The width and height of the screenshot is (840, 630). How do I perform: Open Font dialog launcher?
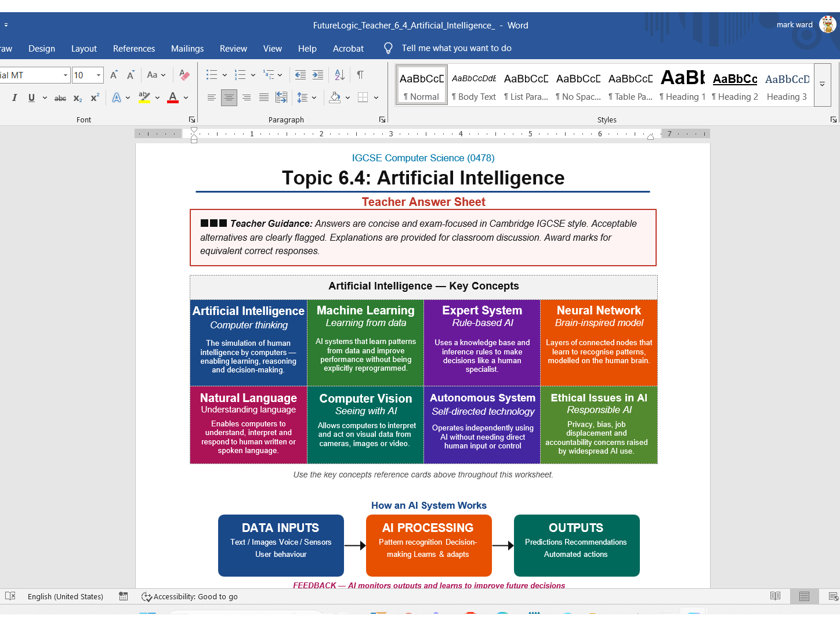[192, 120]
